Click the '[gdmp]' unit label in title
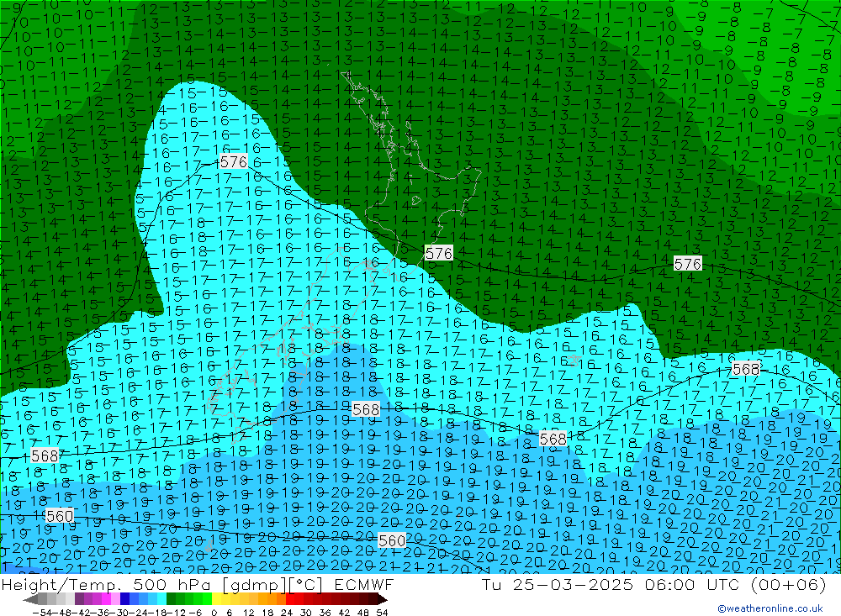Image resolution: width=841 pixels, height=616 pixels. click(255, 585)
